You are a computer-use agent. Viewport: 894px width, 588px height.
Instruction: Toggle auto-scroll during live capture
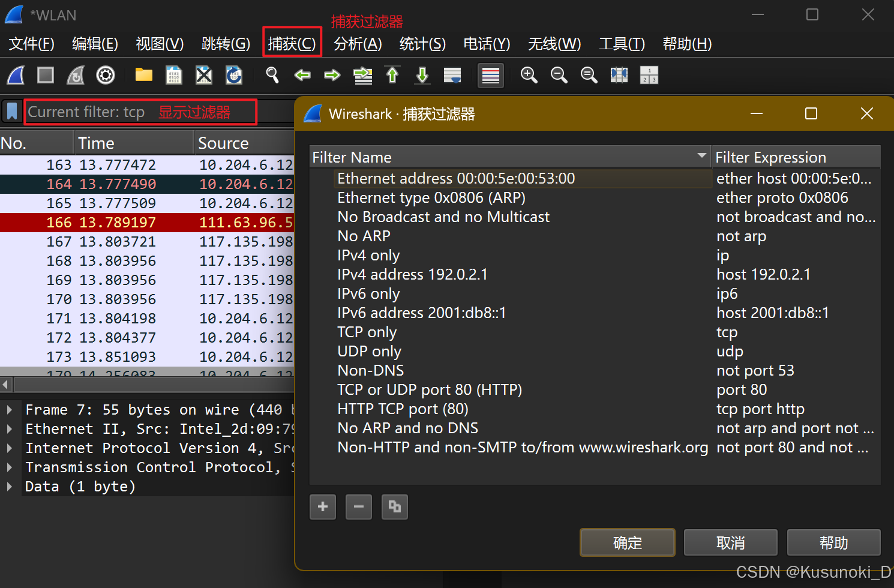(452, 75)
